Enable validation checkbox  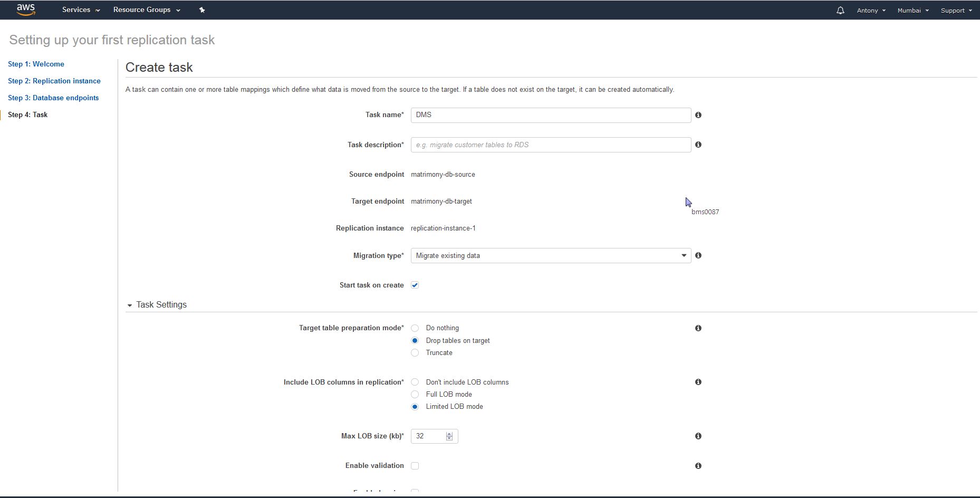pos(415,466)
